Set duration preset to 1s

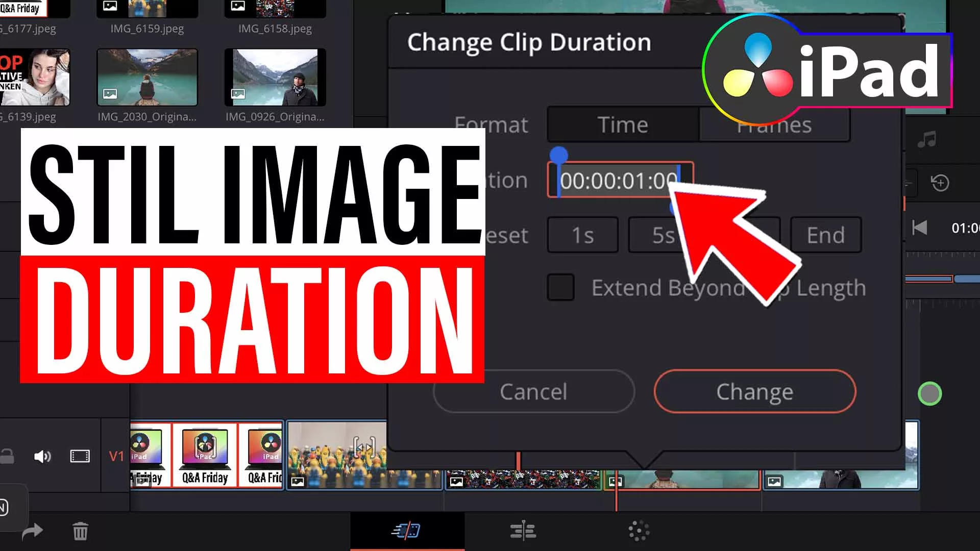(582, 235)
